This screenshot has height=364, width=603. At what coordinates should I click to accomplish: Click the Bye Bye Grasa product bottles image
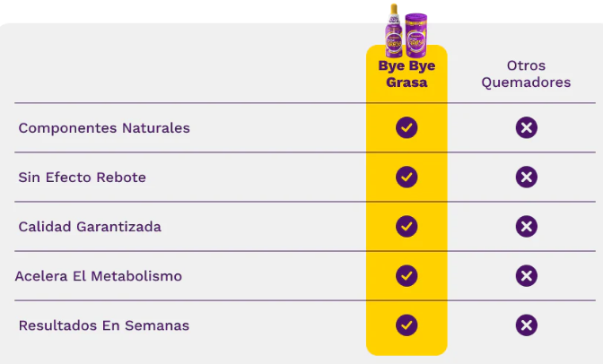tap(406, 30)
